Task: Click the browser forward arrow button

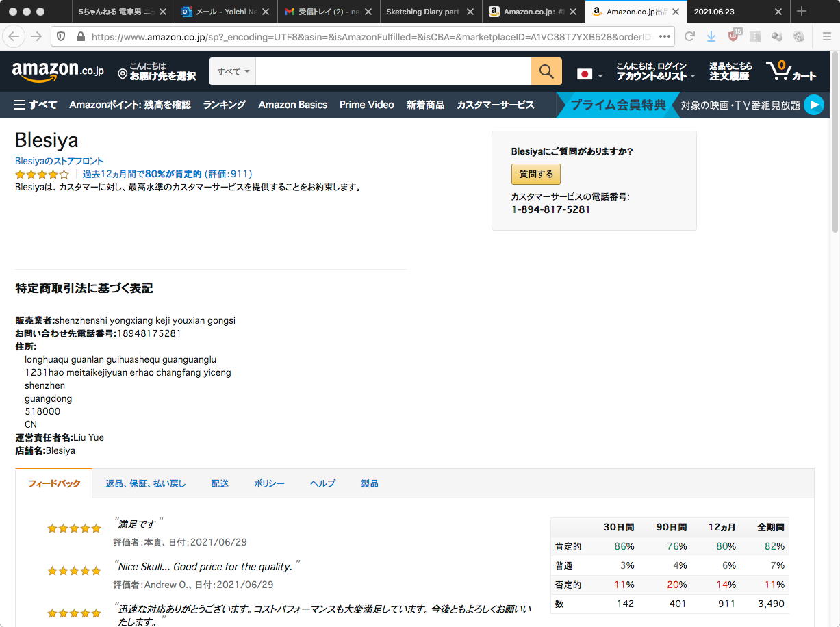Action: click(x=36, y=36)
